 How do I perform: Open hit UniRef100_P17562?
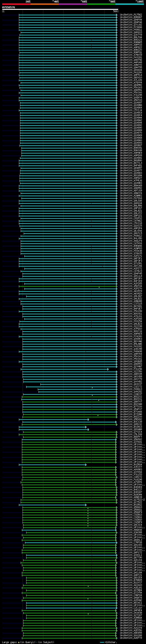pyautogui.click(x=131, y=15)
